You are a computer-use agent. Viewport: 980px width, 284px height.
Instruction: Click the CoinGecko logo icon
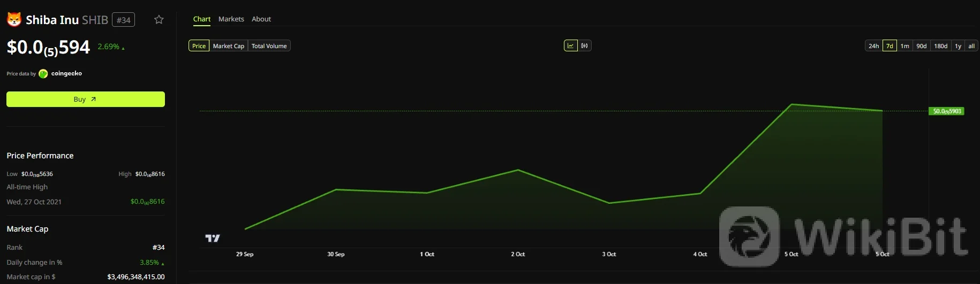click(x=43, y=73)
